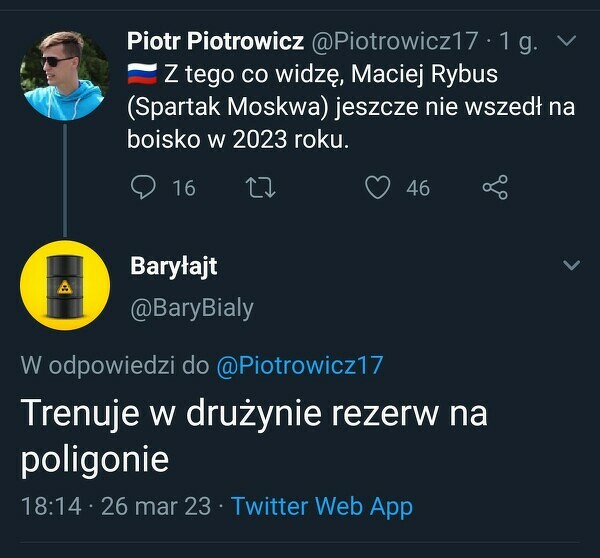Open the Baryłajt barrel avatar
This screenshot has width=600, height=558.
65,285
